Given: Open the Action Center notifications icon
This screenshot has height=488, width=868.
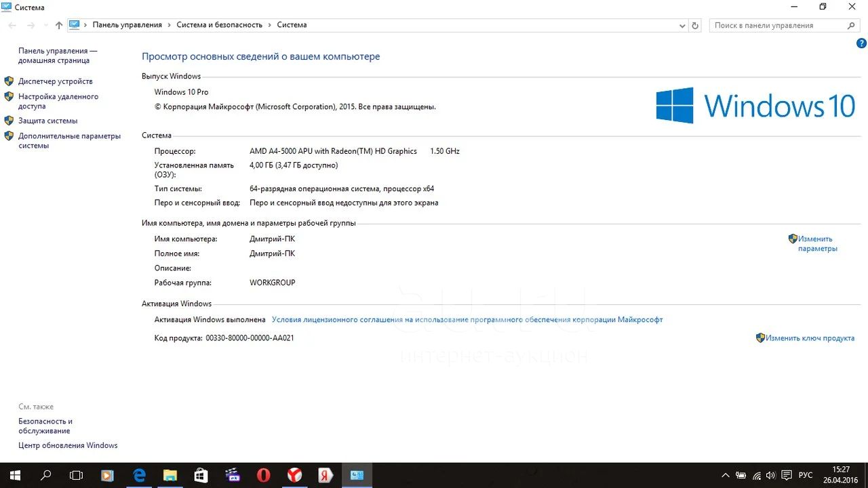Looking at the screenshot, I should (x=787, y=476).
